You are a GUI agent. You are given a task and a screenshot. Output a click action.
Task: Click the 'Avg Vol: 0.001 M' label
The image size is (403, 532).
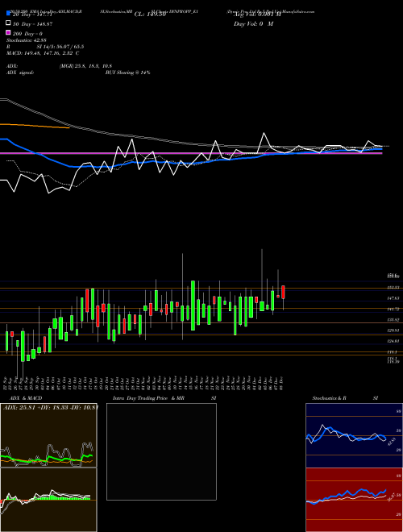(257, 15)
